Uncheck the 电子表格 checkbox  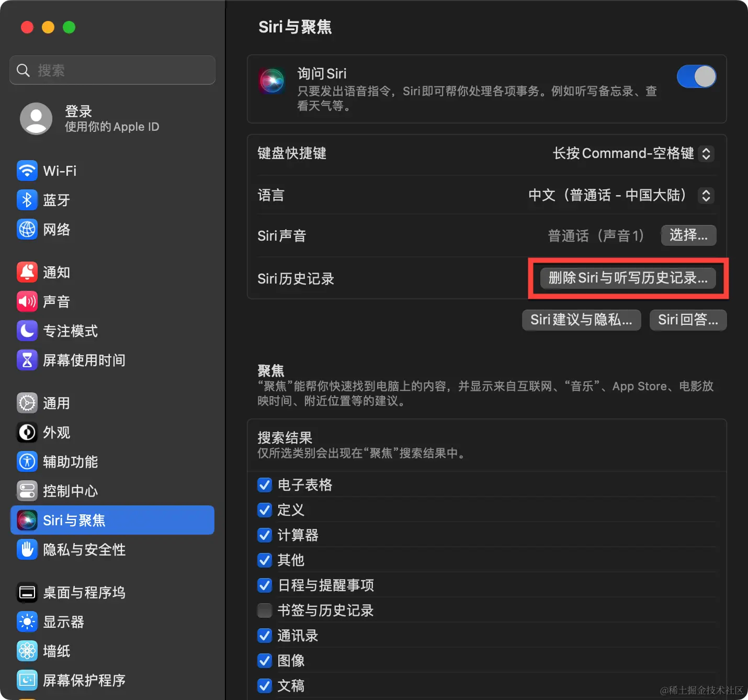tap(265, 485)
